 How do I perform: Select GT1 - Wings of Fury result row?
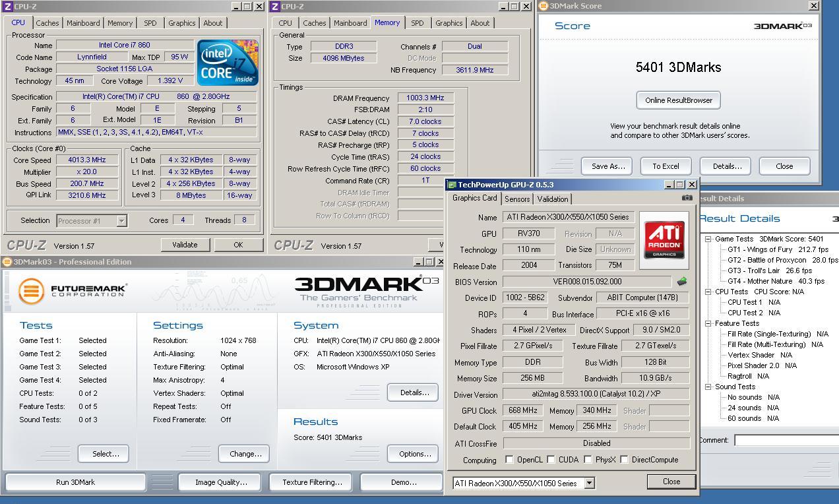click(x=778, y=249)
